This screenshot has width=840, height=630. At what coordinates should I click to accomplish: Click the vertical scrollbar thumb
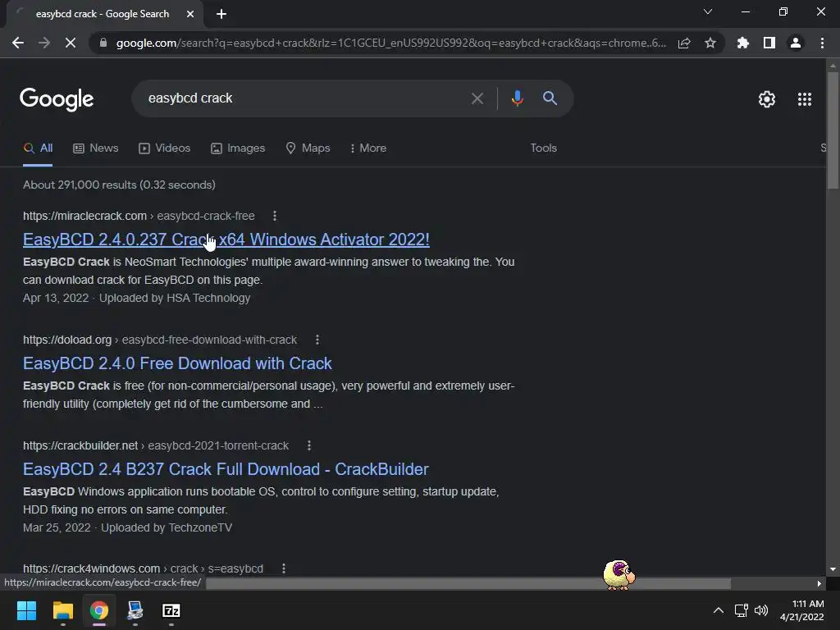[x=833, y=130]
